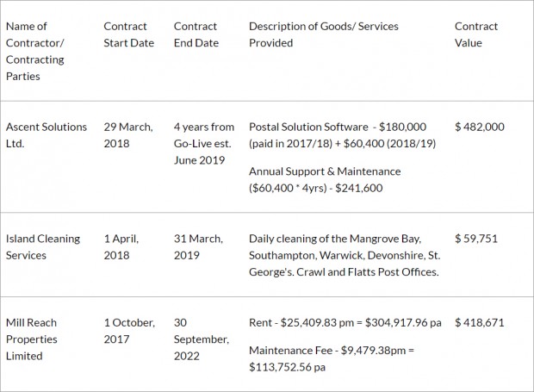Select the 'Ascent Solutions Ltd.' contractor cell
The image size is (534, 392).
click(47, 135)
